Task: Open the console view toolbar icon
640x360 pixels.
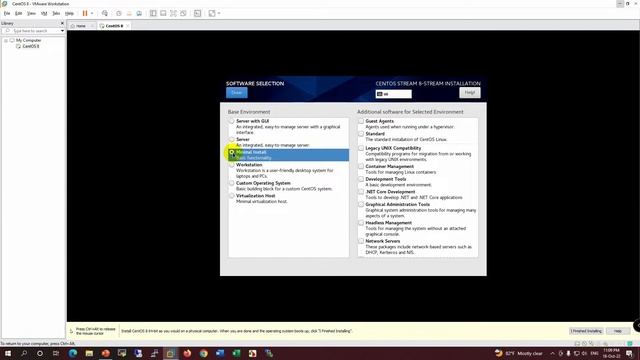Action: pyautogui.click(x=198, y=13)
